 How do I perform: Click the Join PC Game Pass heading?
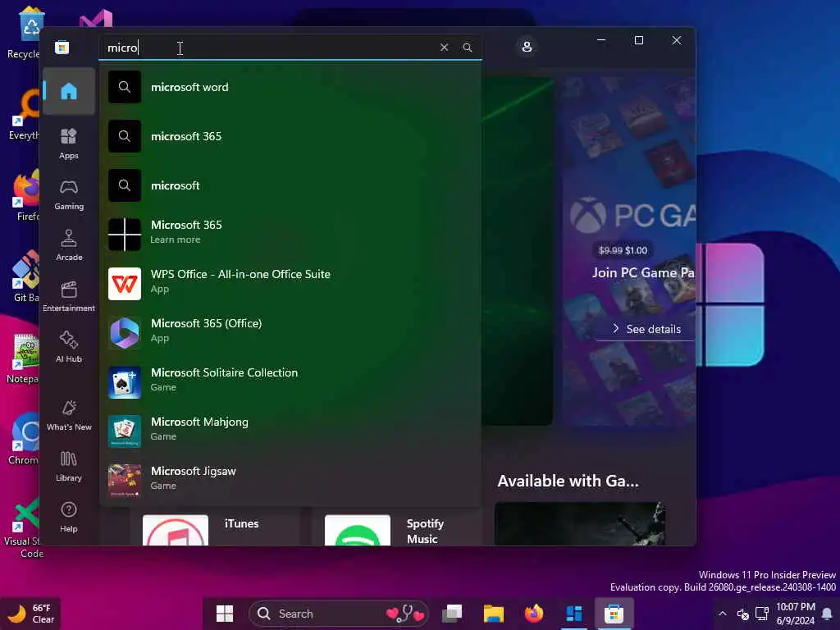[x=643, y=272]
